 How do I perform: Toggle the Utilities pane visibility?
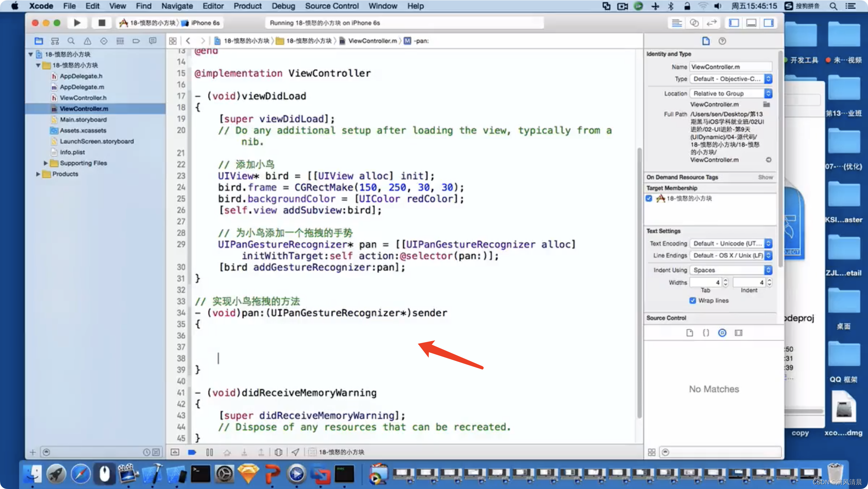(769, 23)
